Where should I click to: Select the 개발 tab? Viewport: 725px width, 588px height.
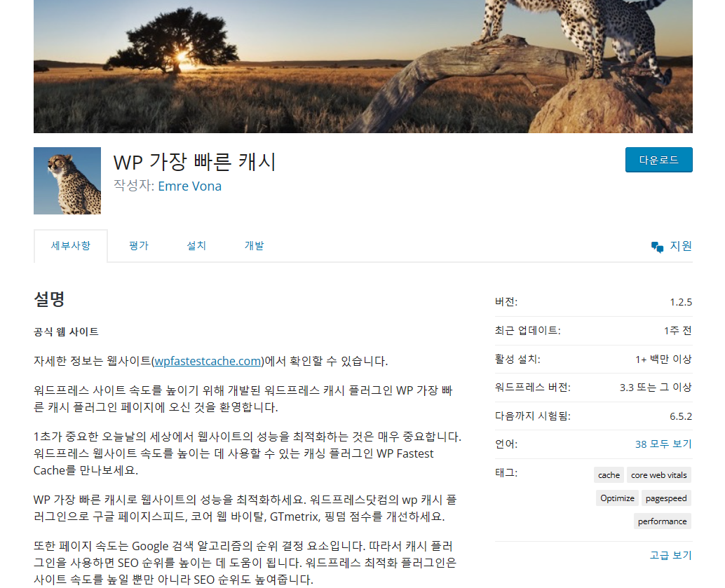click(254, 246)
